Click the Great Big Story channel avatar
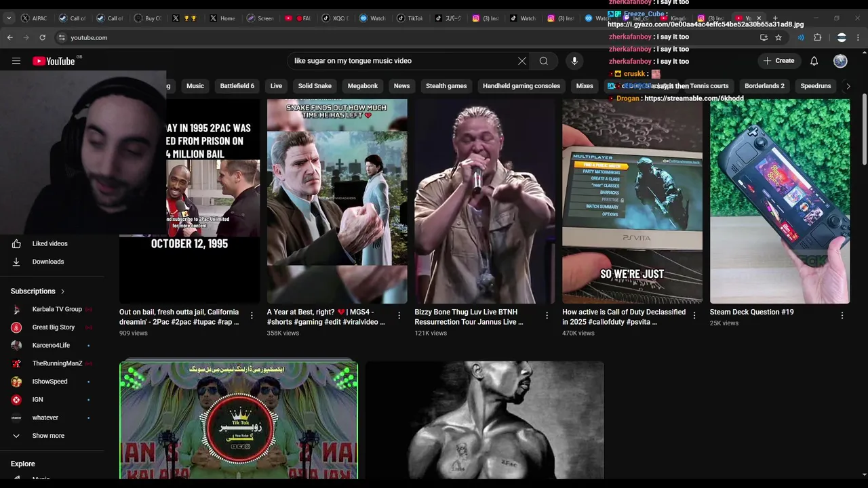The height and width of the screenshot is (488, 868). (16, 327)
